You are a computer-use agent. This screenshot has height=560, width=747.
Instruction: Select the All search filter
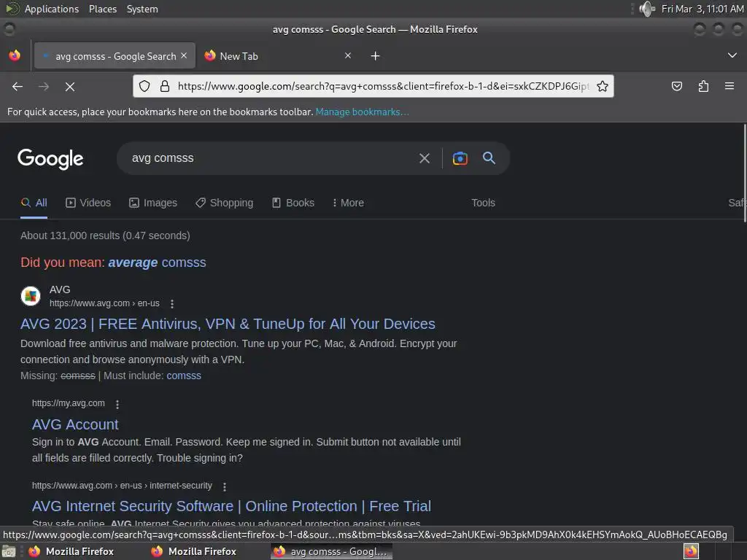34,203
